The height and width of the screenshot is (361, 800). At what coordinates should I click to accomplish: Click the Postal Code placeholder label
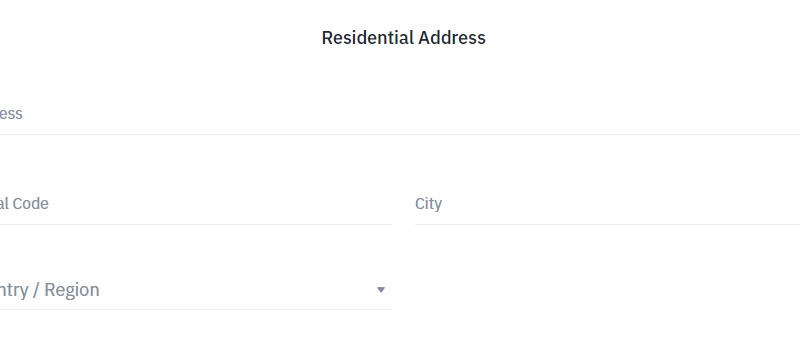pos(24,204)
